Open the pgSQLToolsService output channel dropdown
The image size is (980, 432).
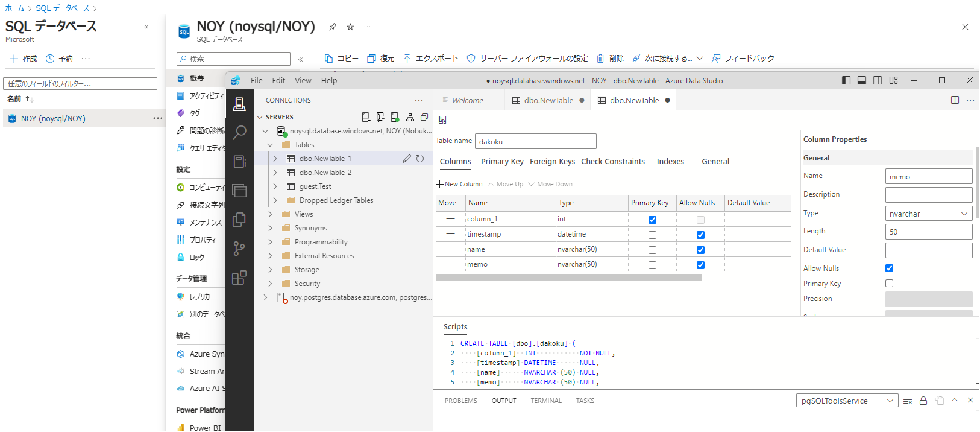click(847, 401)
